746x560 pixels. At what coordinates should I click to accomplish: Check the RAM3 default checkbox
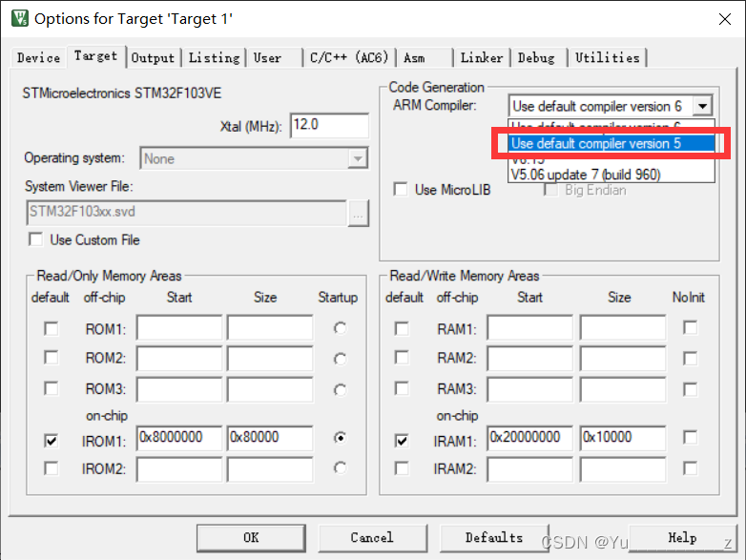click(x=402, y=388)
